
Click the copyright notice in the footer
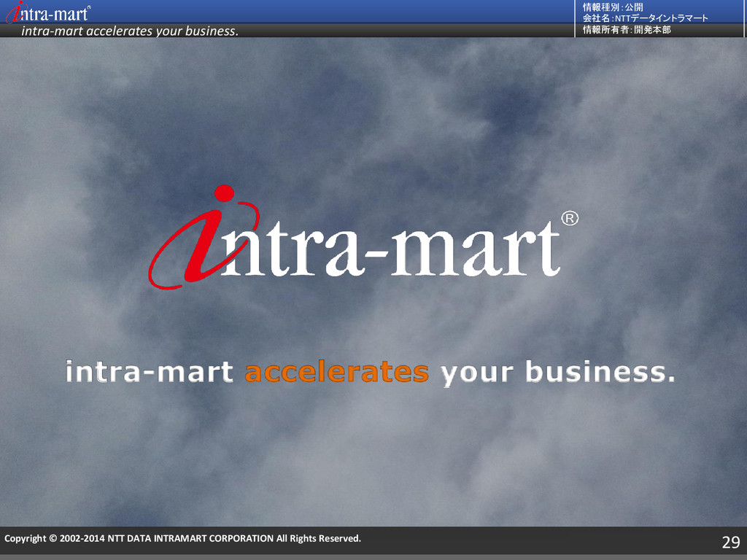(182, 539)
